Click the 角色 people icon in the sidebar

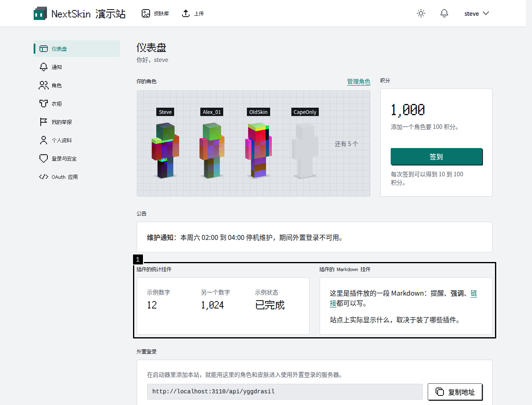pyautogui.click(x=44, y=85)
